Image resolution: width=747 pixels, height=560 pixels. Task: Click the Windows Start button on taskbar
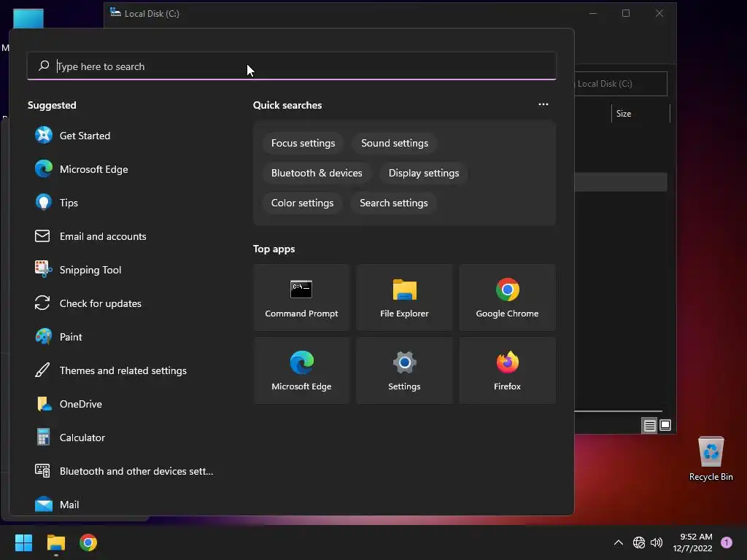pos(23,542)
